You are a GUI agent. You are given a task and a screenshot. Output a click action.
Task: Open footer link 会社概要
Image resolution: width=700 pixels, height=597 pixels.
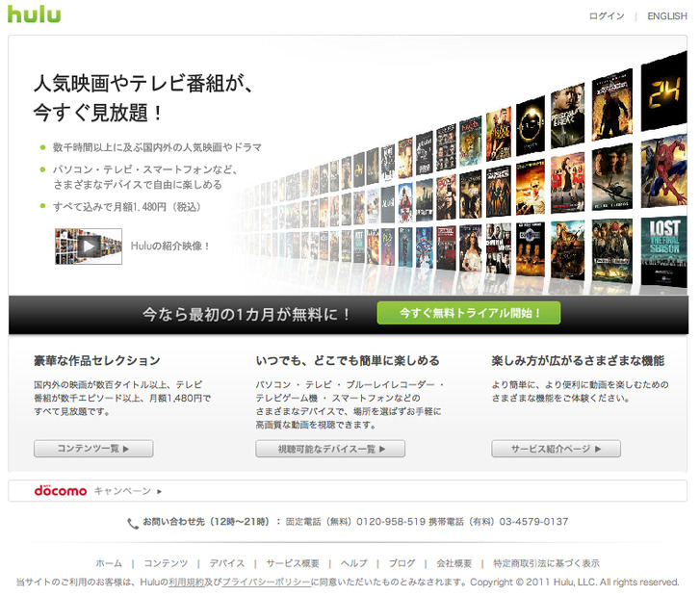pyautogui.click(x=454, y=563)
